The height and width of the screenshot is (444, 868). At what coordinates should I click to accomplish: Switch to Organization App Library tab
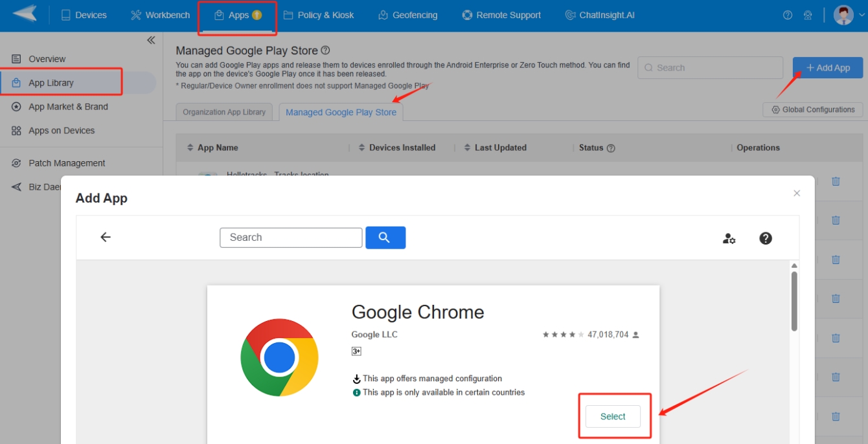[224, 112]
